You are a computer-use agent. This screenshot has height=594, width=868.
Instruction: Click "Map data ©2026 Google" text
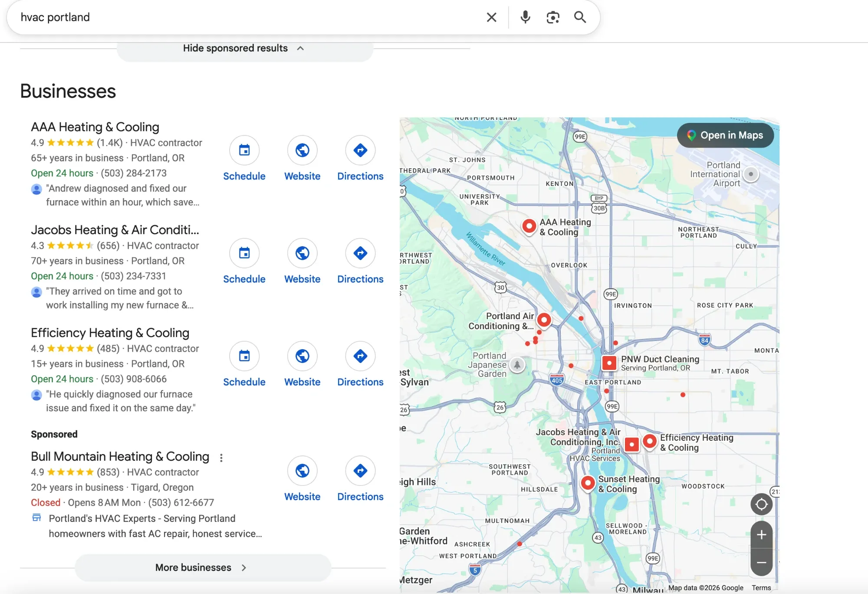tap(706, 588)
